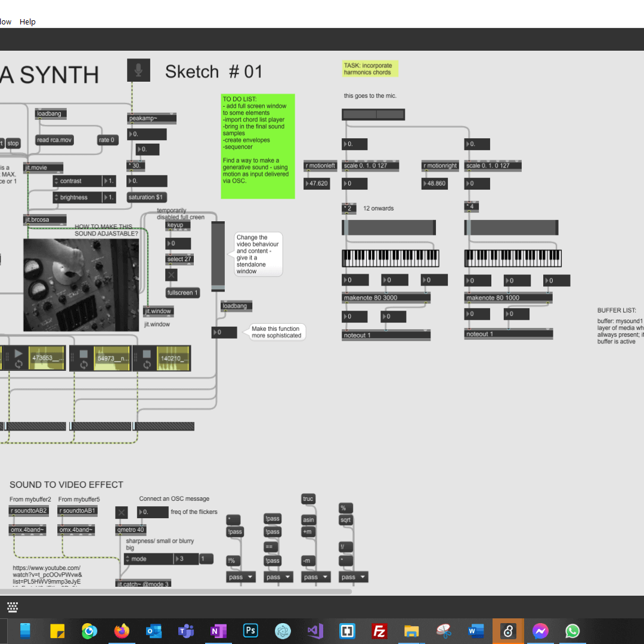Click the 'read rca.mov' message box

click(x=54, y=140)
